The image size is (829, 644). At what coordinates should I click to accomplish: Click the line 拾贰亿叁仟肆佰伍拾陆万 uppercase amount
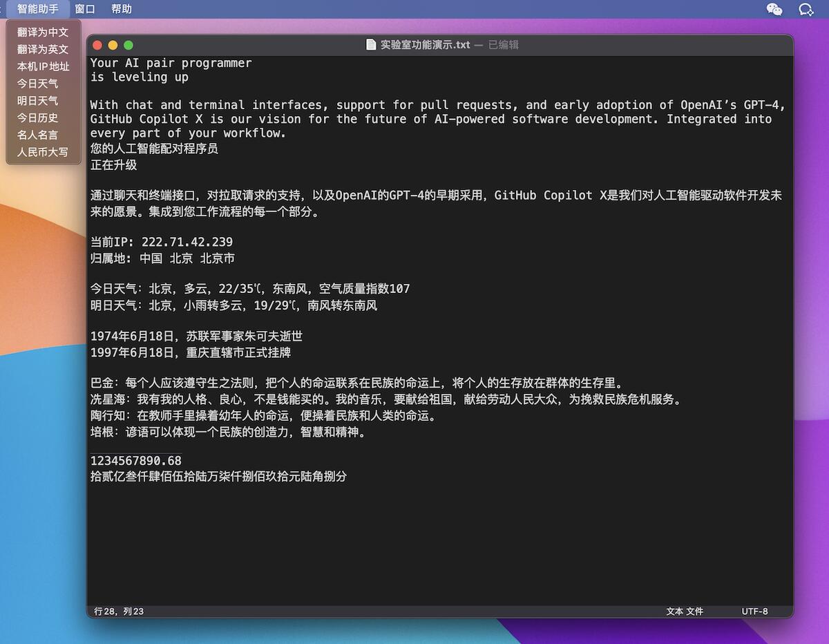[x=218, y=477]
